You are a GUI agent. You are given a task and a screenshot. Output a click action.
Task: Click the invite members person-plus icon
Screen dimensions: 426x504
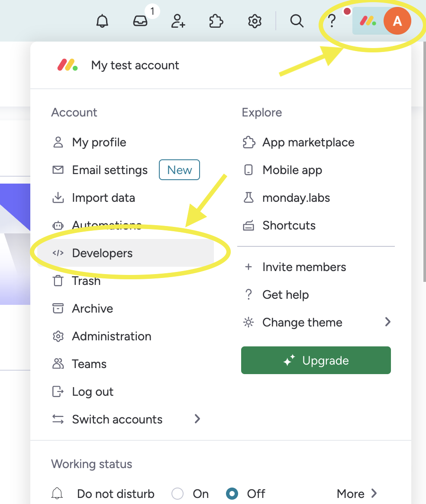178,21
